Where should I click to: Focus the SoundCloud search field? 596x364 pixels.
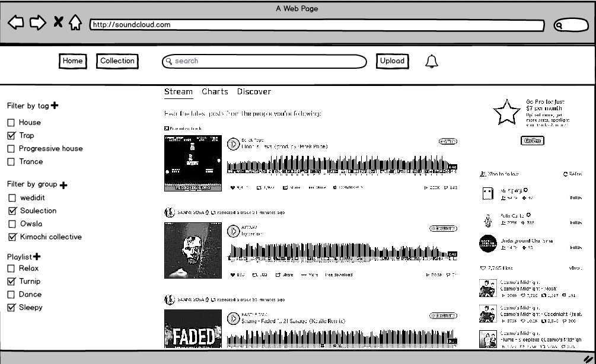[264, 61]
